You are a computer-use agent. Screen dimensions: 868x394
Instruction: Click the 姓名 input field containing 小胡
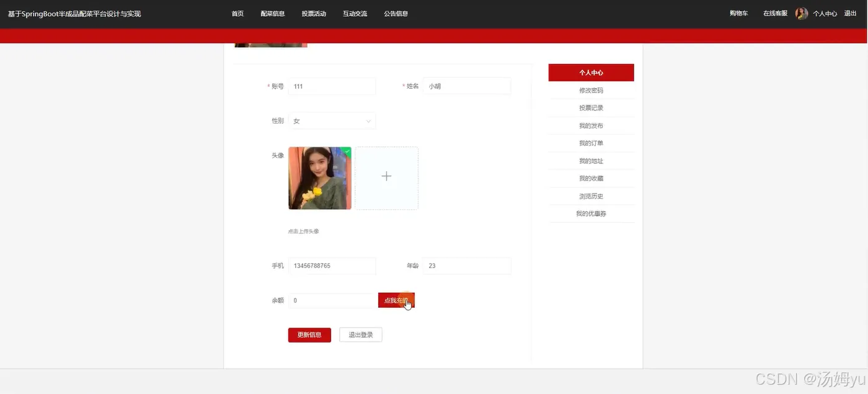click(467, 86)
